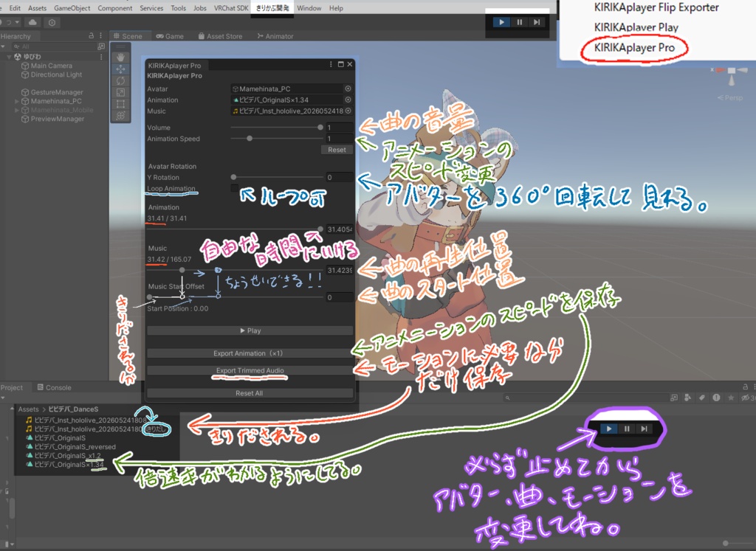
Task: Open the undo history dropdown arrow
Action: [x=17, y=22]
